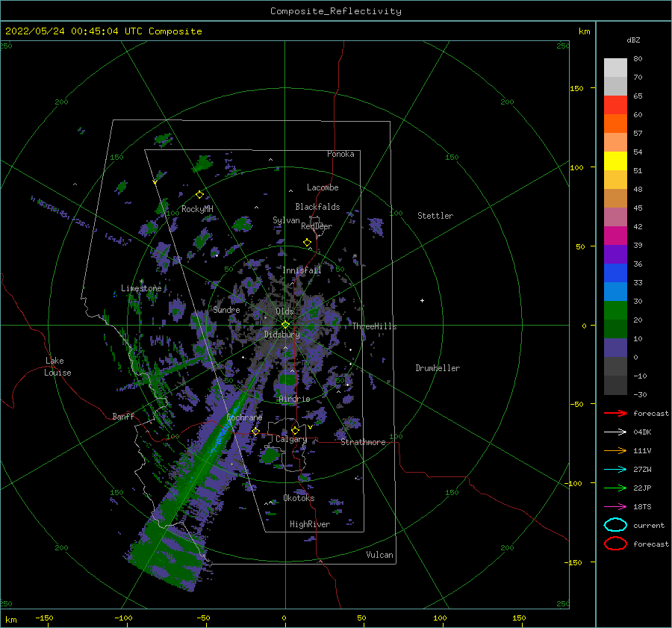Select the light gray 70-80 dBZ swatch
The height and width of the screenshot is (628, 672).
[x=615, y=68]
